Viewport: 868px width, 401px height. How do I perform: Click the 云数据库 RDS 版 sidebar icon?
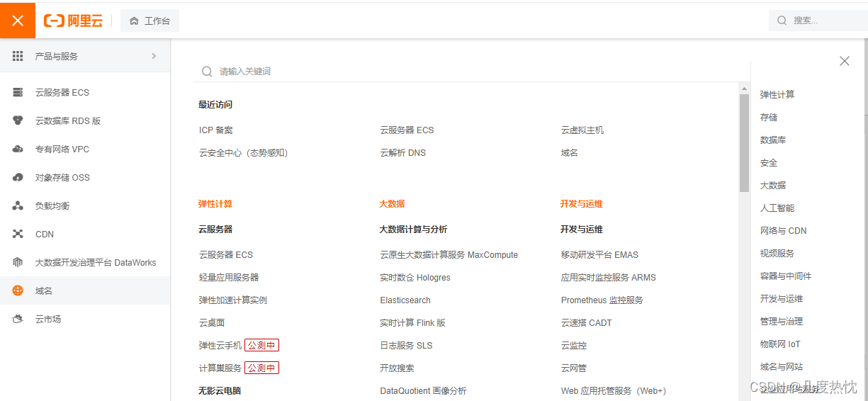click(x=18, y=120)
